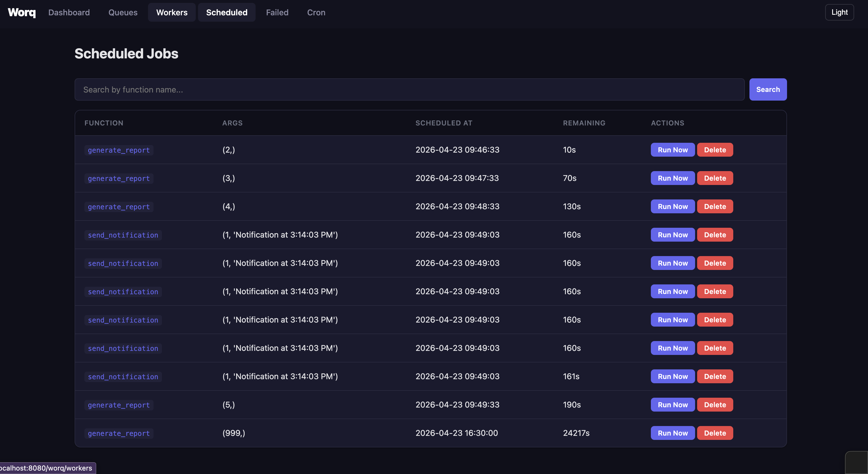Delete send_notification job with 161s remaining

pyautogui.click(x=715, y=377)
